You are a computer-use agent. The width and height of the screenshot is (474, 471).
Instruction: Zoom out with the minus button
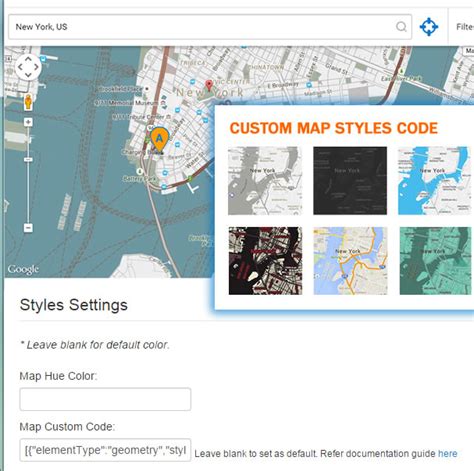[28, 228]
